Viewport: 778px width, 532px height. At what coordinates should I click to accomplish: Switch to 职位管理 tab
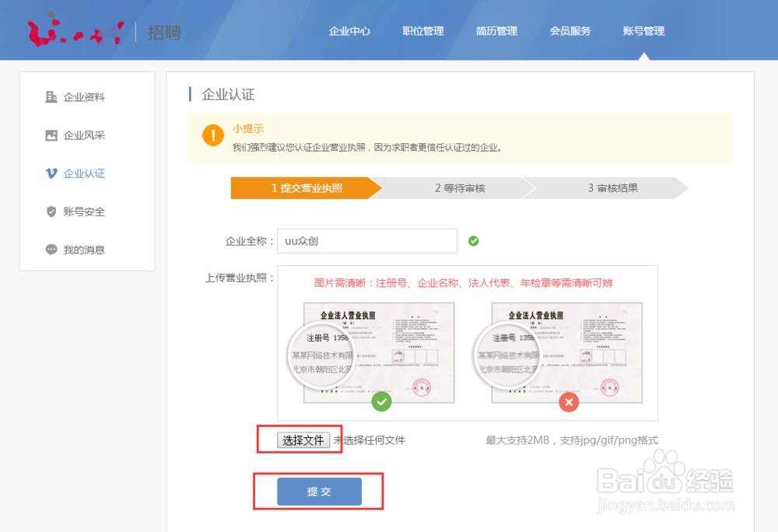click(x=422, y=31)
